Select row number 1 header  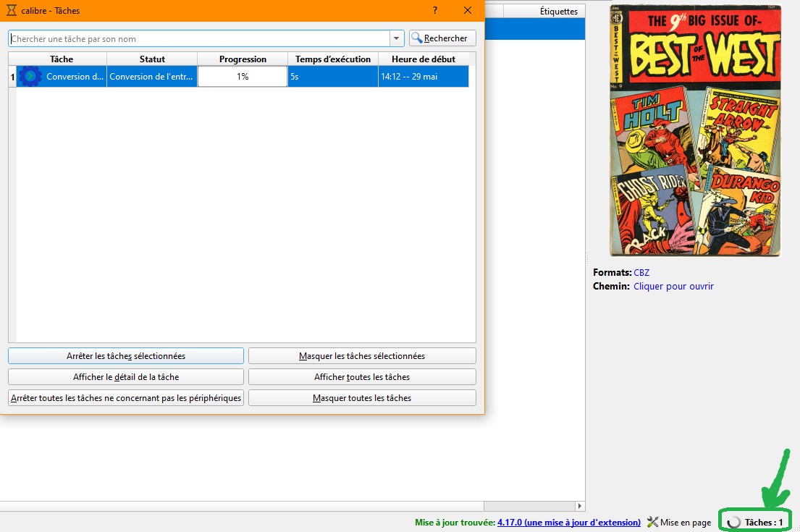click(13, 77)
